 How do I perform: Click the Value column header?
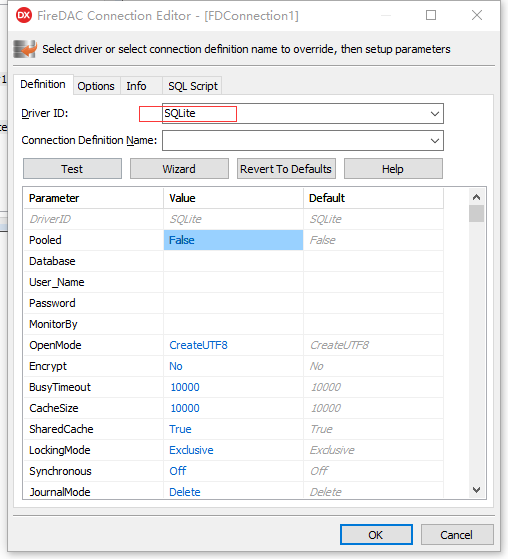coord(234,198)
